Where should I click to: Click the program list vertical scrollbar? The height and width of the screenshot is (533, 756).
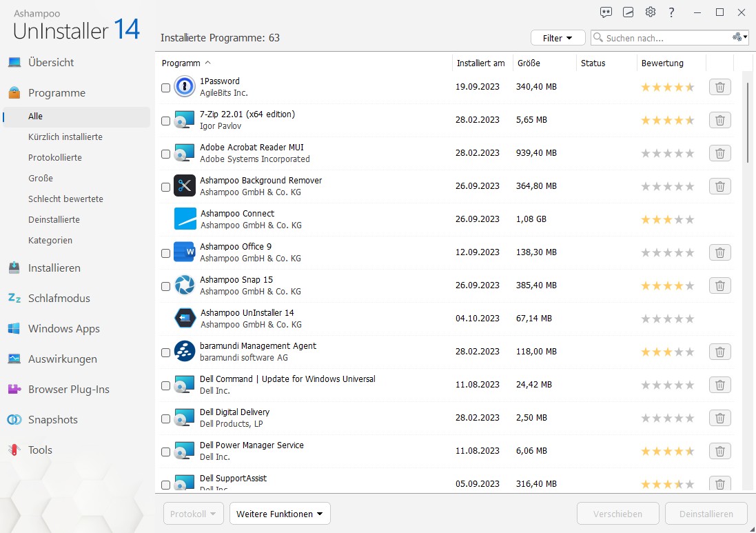748,123
